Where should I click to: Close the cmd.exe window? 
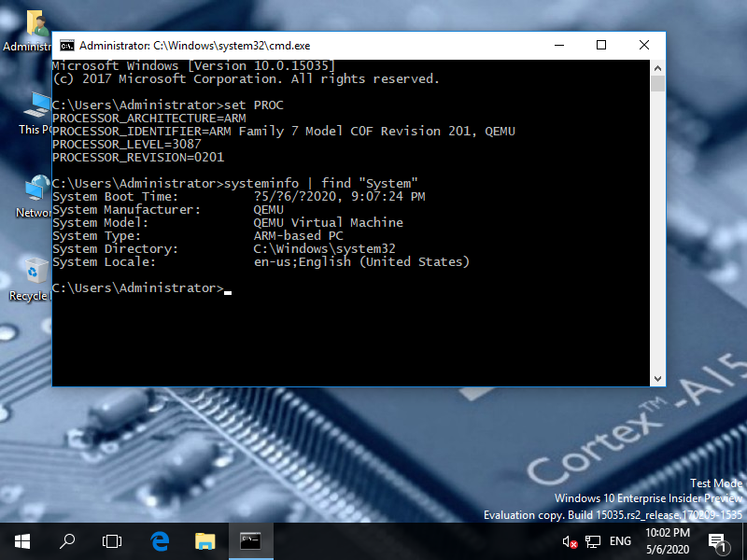pyautogui.click(x=644, y=45)
